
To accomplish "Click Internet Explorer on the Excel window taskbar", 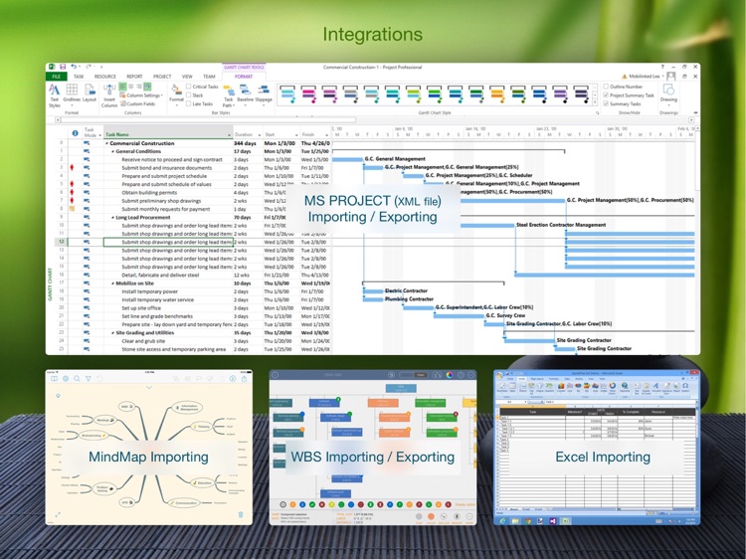I will 502,521.
